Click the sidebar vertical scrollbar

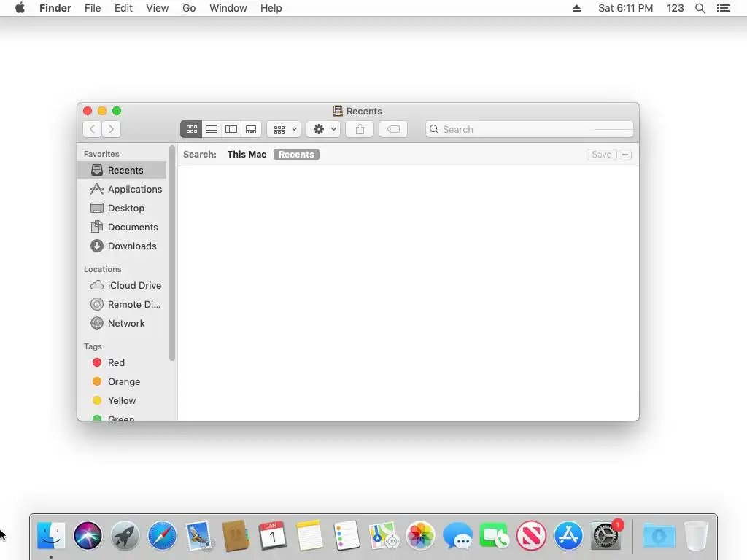[172, 253]
